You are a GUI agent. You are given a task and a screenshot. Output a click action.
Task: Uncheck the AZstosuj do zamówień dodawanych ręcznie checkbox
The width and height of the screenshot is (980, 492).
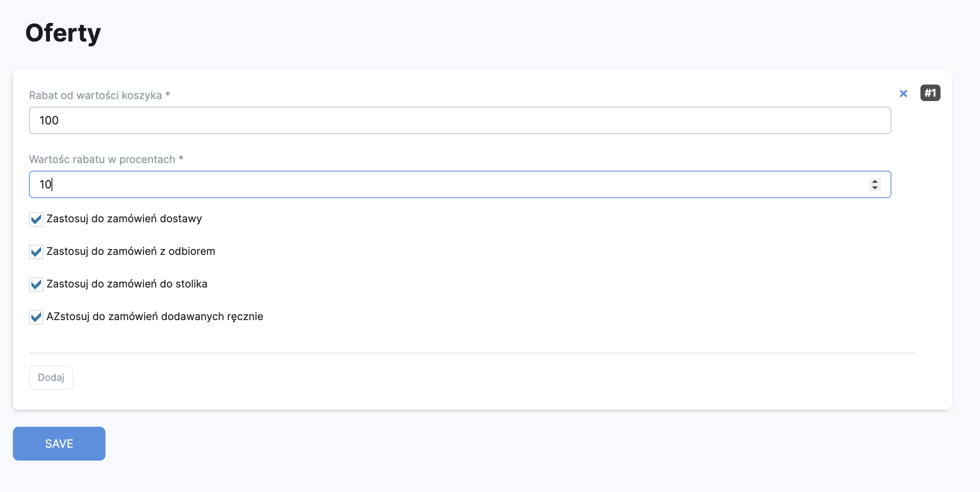36,317
